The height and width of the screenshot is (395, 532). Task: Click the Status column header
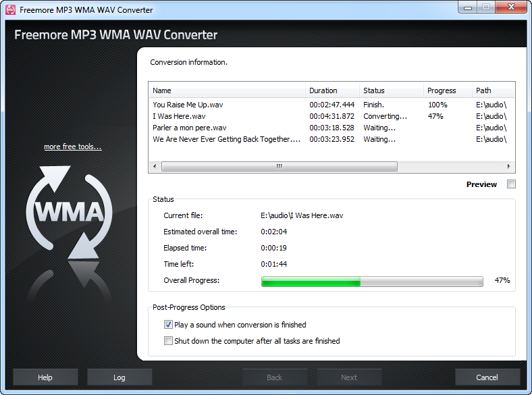click(390, 90)
